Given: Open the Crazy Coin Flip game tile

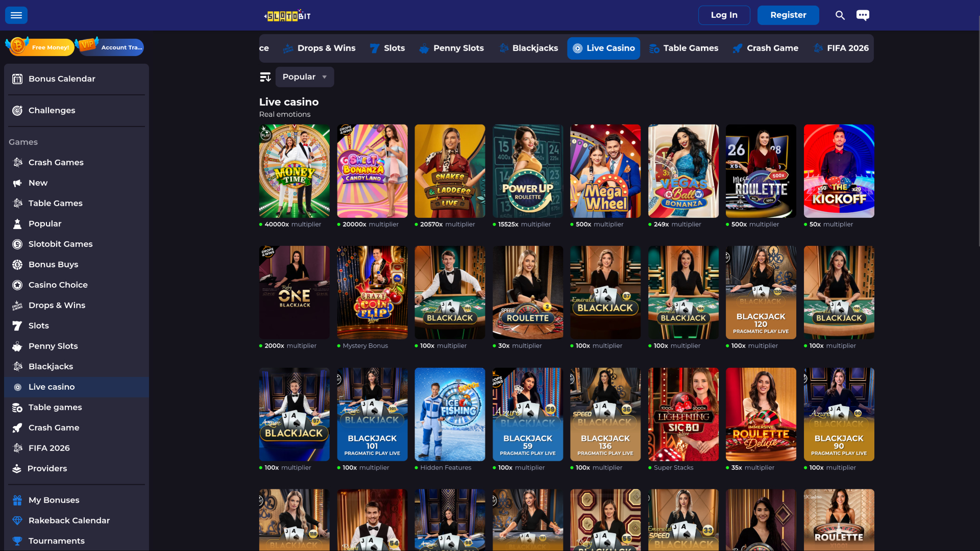Looking at the screenshot, I should [x=372, y=292].
